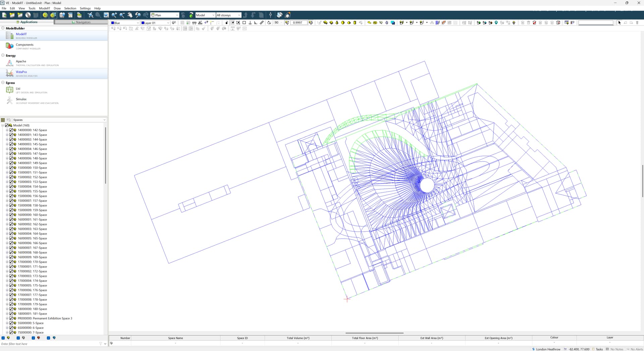Select the arrow pointer tool
This screenshot has width=644, height=351.
[x=619, y=23]
